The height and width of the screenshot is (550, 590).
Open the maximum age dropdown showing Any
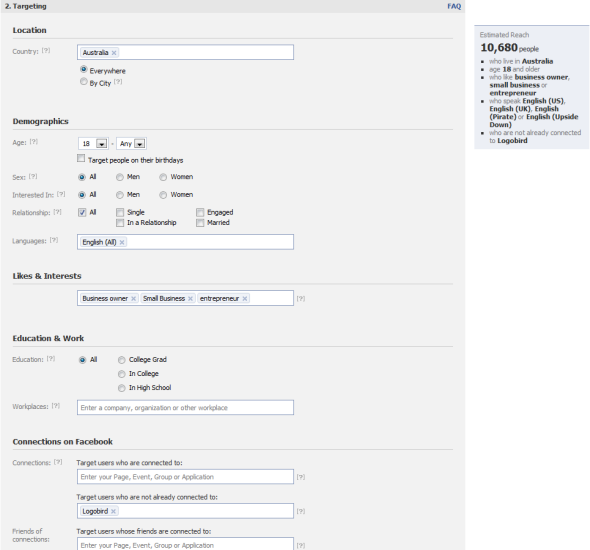131,144
